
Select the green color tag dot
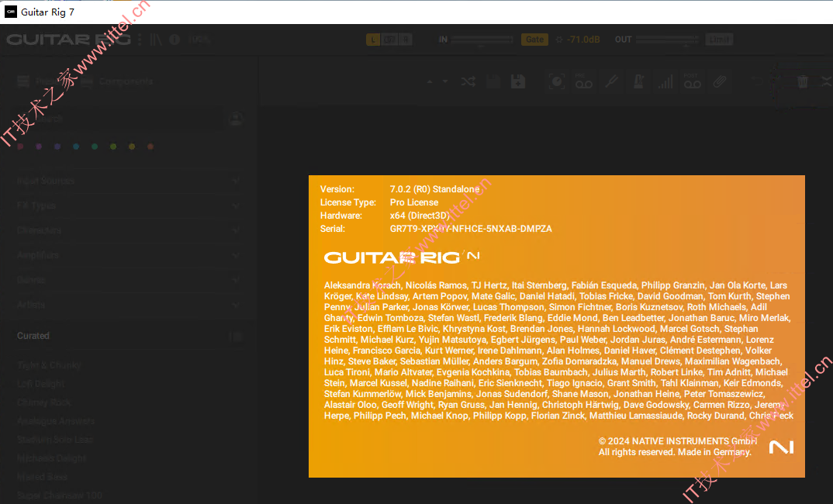[x=95, y=147]
